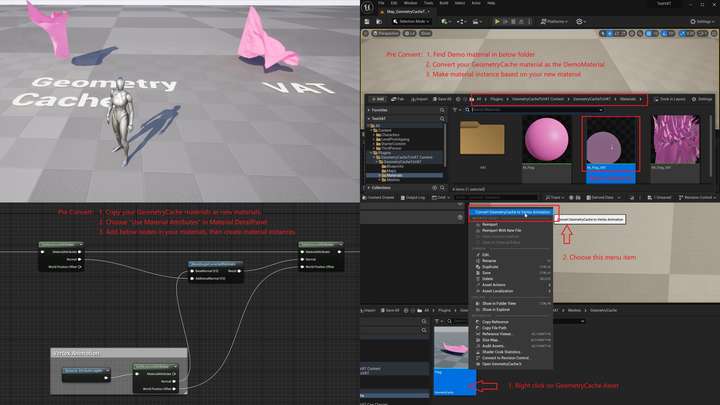This screenshot has height=405, width=720.
Task: Select the MI_Flag_VAT cloth material thumbnail
Action: [675, 140]
